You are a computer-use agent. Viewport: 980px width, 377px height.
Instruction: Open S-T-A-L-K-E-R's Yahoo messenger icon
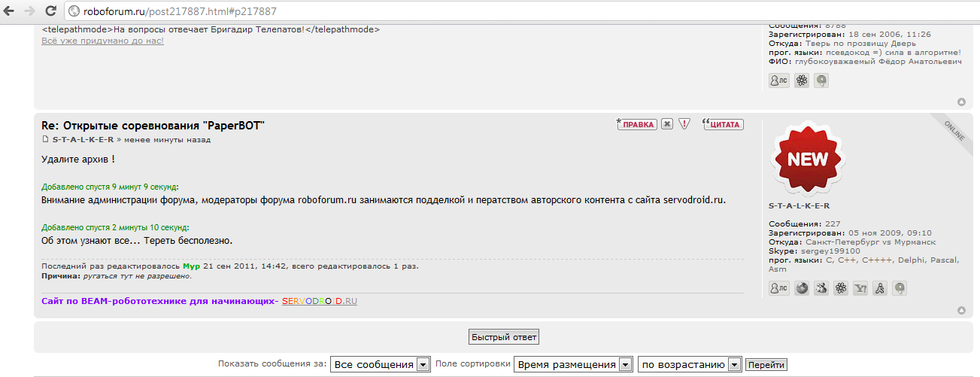[860, 288]
